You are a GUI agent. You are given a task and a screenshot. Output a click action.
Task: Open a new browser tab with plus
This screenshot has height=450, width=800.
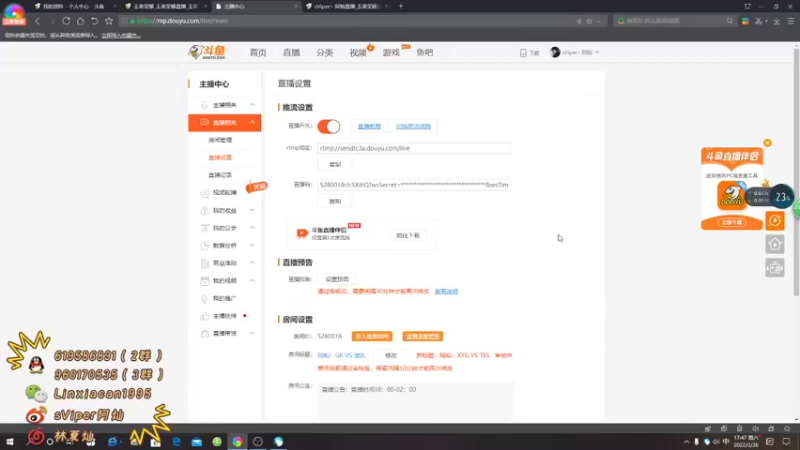click(401, 6)
